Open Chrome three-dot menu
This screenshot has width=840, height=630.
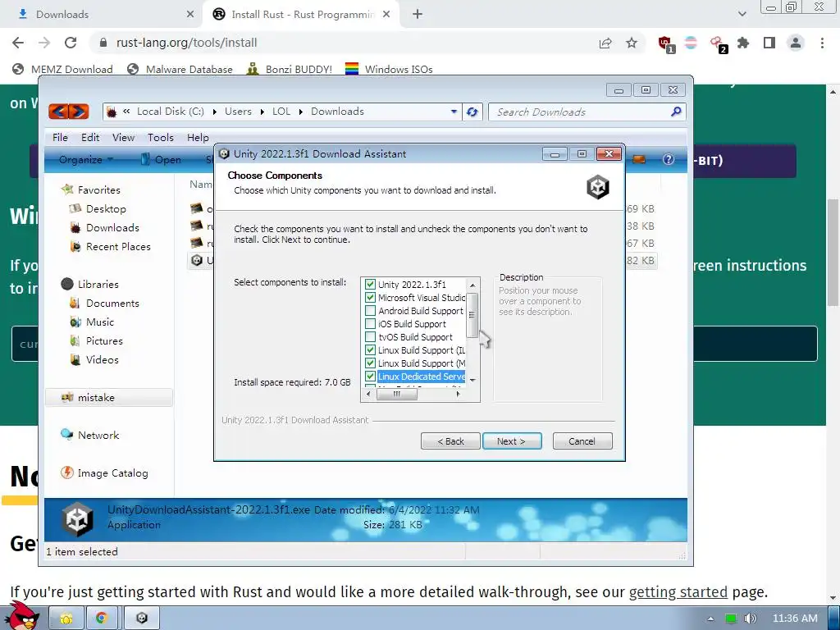point(822,43)
